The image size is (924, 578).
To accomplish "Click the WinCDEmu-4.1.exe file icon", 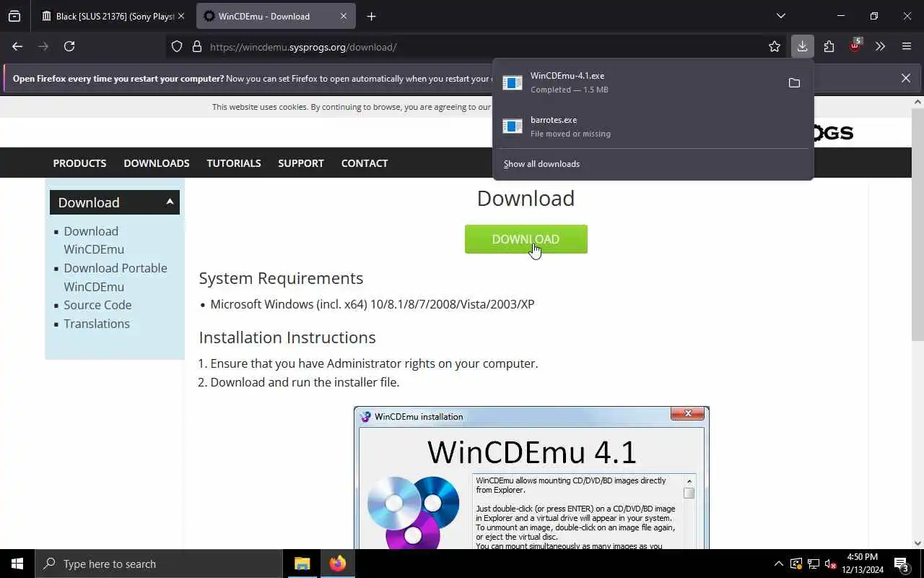I will click(513, 83).
